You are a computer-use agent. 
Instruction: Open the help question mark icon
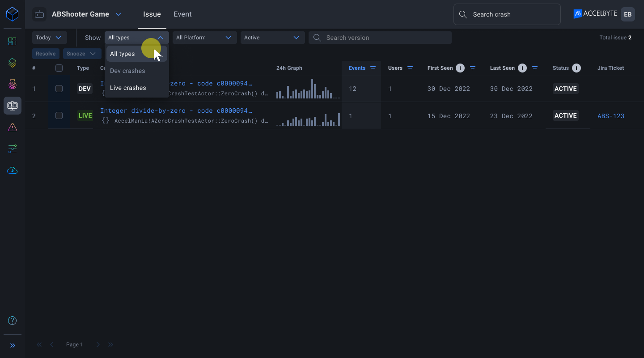(x=13, y=320)
